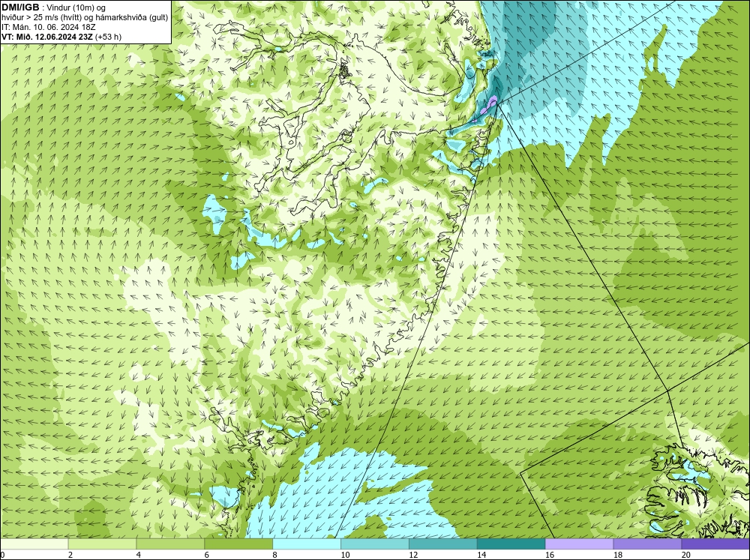This screenshot has width=750, height=560.
Task: Click the 6-8 m/s dark green swatch
Action: [238, 544]
